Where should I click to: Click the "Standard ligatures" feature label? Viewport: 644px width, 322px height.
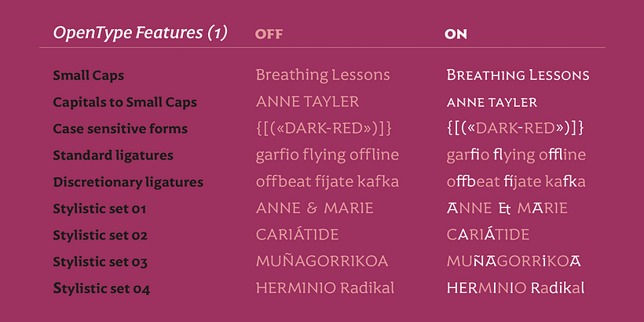[x=113, y=156]
